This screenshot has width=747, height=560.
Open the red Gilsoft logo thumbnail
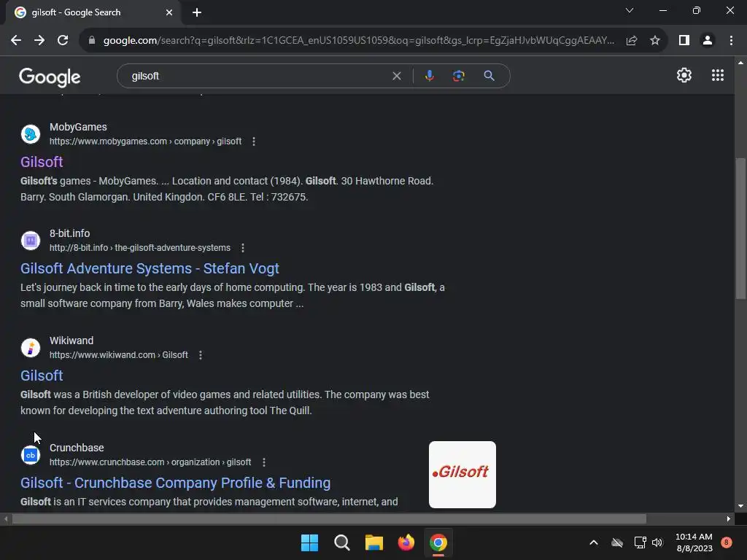tap(462, 474)
